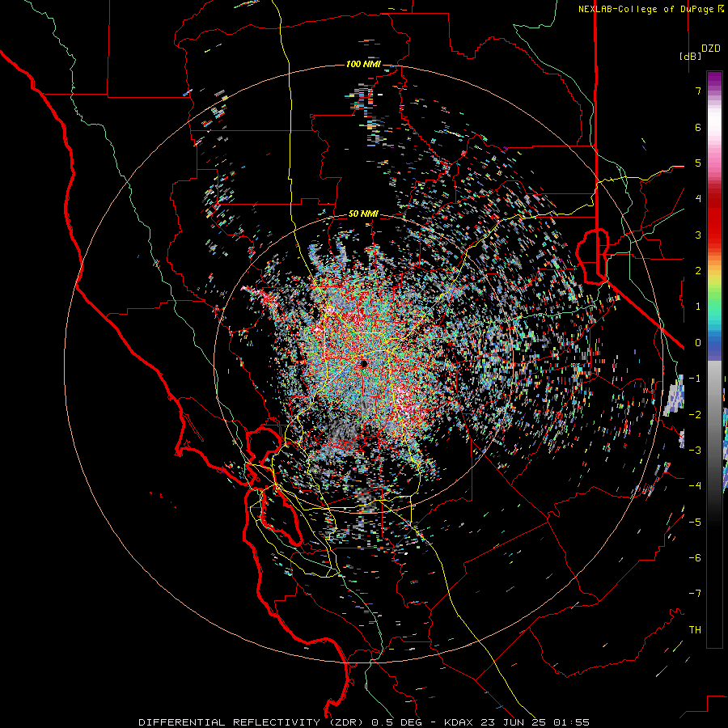This screenshot has width=728, height=728.
Task: Click the 3 value on color scale
Action: (698, 235)
